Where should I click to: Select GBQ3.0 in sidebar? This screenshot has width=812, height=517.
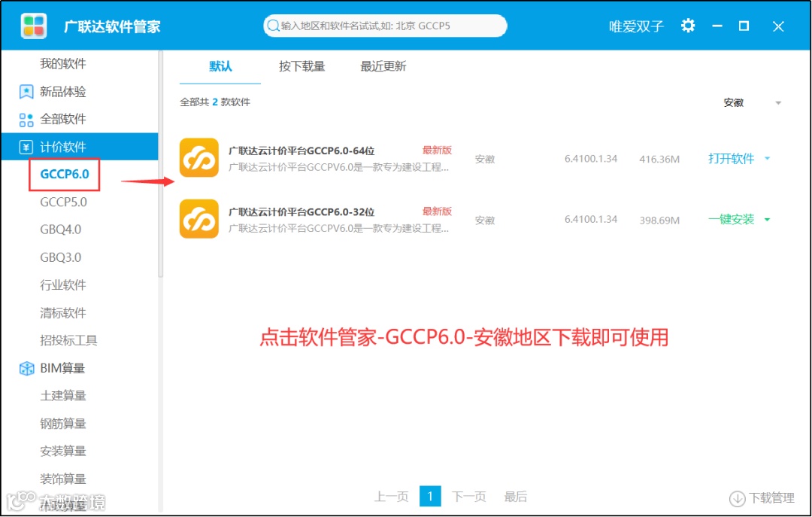pos(61,257)
